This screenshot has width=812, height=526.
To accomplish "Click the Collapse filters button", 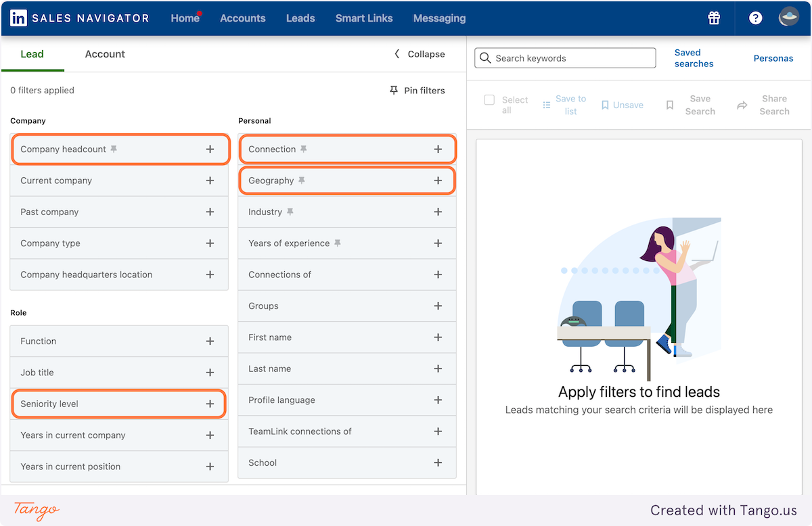I will [420, 54].
